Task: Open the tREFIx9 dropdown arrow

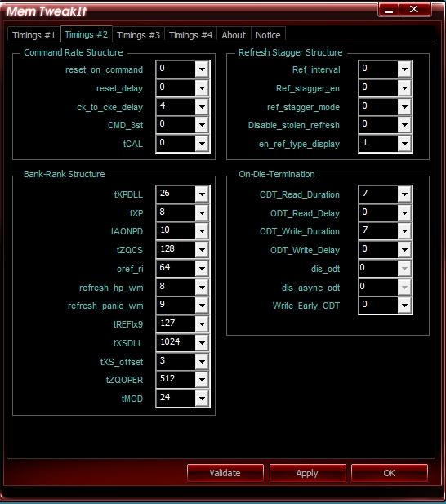Action: click(202, 323)
